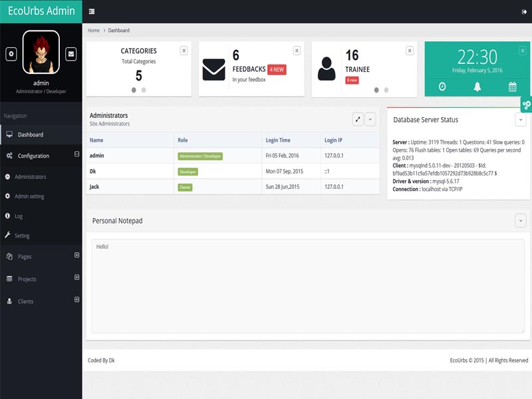Open the Log submenu item
Viewport: 532px width, 399px height.
tap(41, 215)
